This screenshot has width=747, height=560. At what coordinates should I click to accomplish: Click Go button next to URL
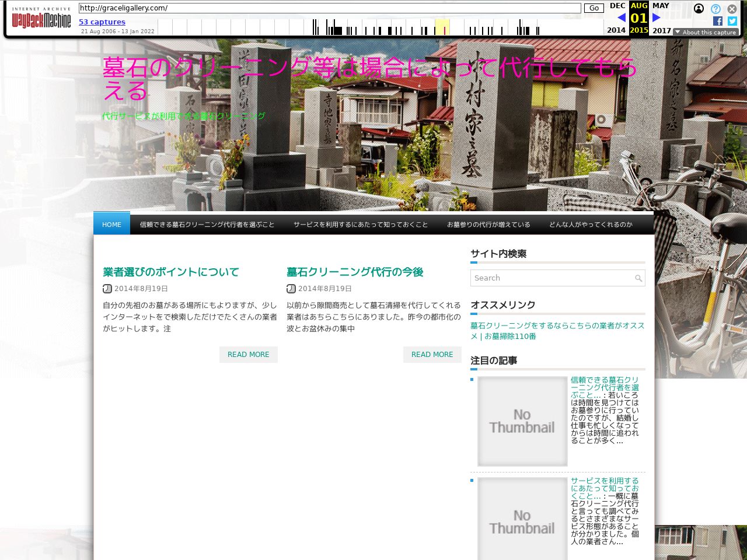click(x=594, y=8)
